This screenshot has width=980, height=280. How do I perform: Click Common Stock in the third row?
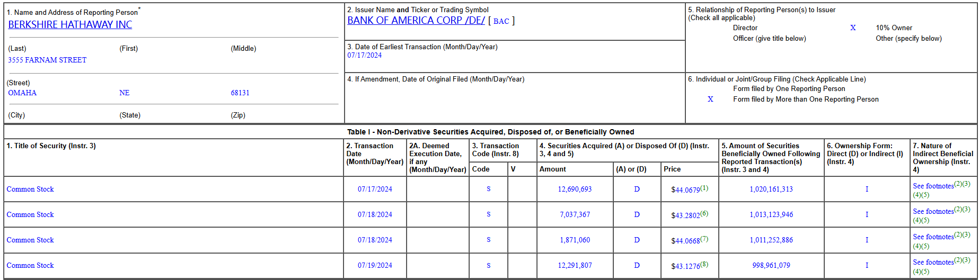30,240
